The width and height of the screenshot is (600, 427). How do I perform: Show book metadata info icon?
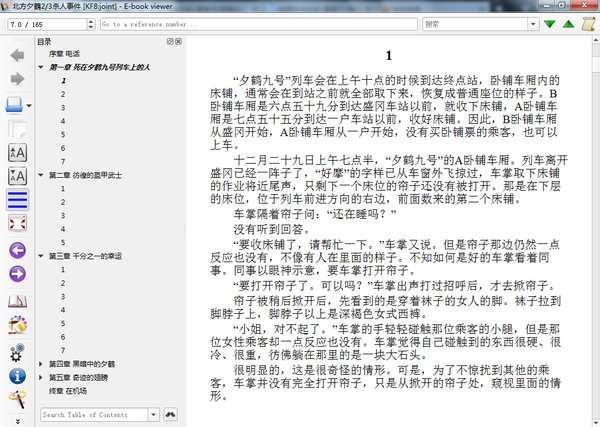[x=17, y=376]
